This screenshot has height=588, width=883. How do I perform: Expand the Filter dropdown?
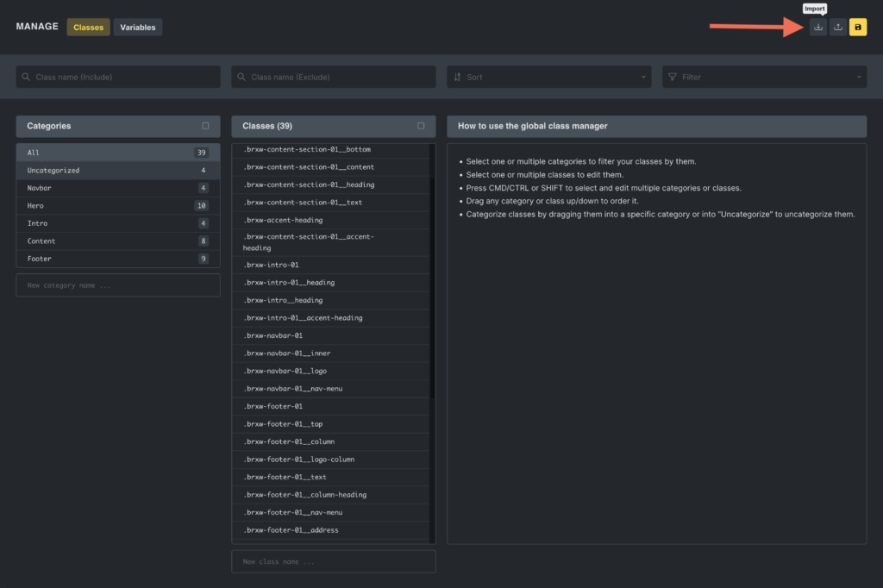tap(764, 77)
